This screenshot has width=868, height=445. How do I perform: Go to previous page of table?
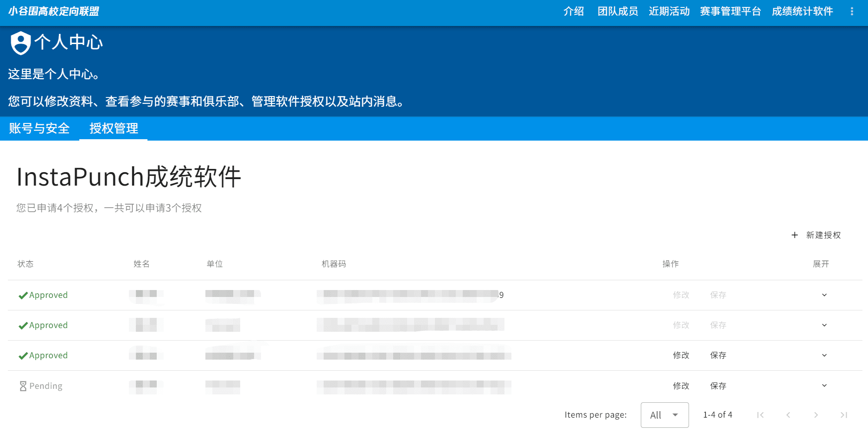pos(788,415)
